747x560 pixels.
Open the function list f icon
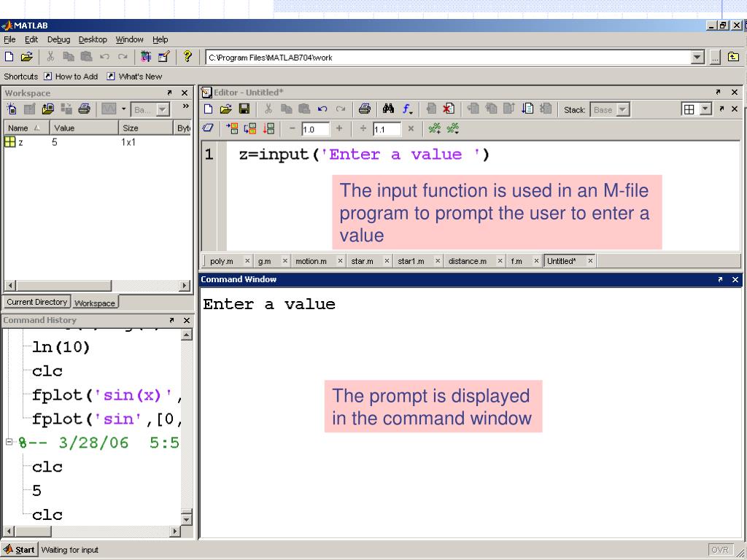pyautogui.click(x=406, y=109)
